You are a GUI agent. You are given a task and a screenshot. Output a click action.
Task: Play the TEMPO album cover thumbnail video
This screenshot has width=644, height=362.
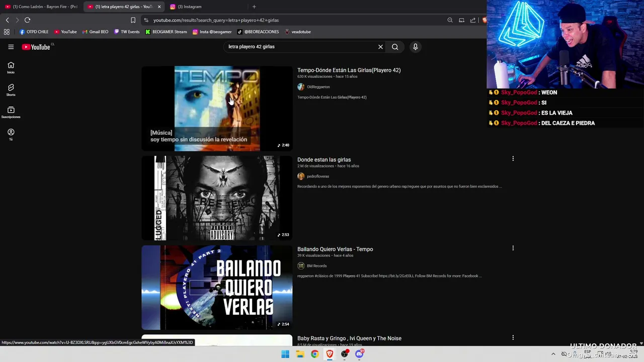coord(217,109)
